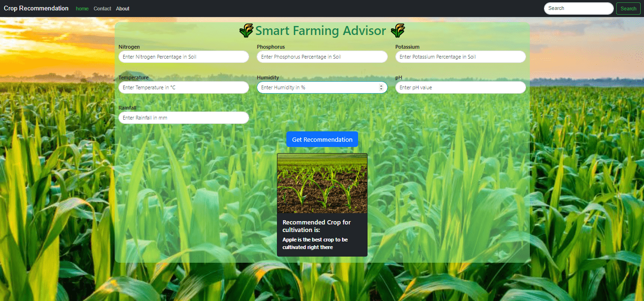Click the Humidity in % input
Screen dimensions: 644x301
pyautogui.click(x=322, y=87)
